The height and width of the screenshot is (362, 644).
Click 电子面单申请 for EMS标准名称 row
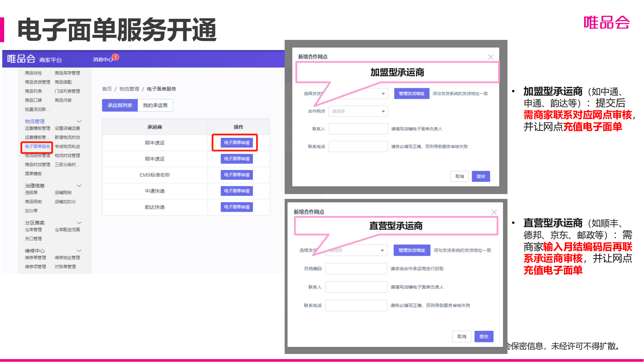(237, 175)
